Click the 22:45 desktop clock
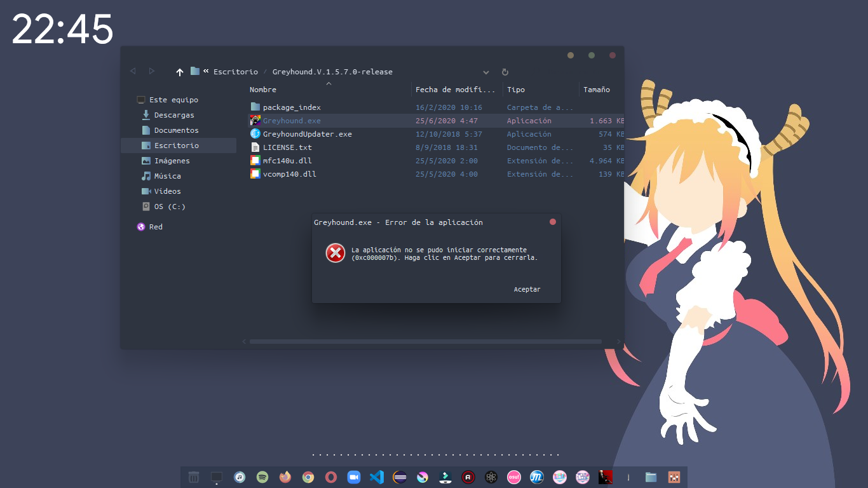 click(x=62, y=29)
